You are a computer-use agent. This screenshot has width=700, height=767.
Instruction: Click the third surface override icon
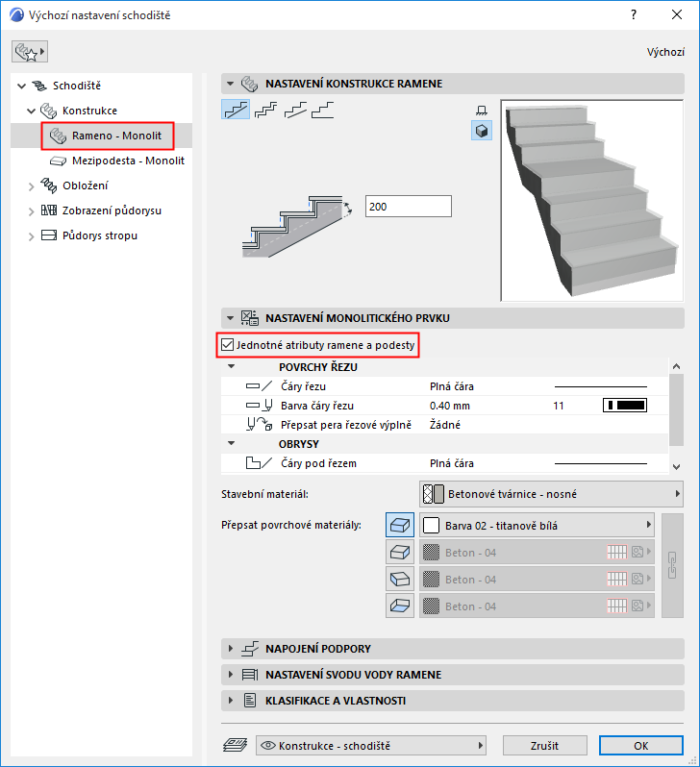[400, 580]
